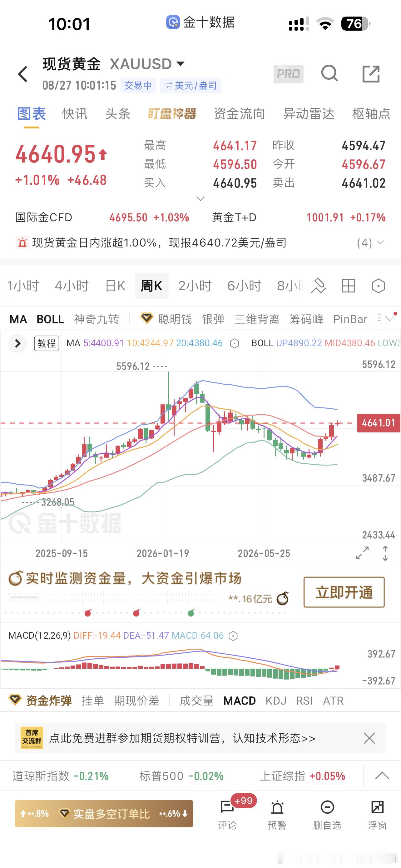Toggle 银弹 indicator
Image resolution: width=401 pixels, height=868 pixels.
pos(213,319)
